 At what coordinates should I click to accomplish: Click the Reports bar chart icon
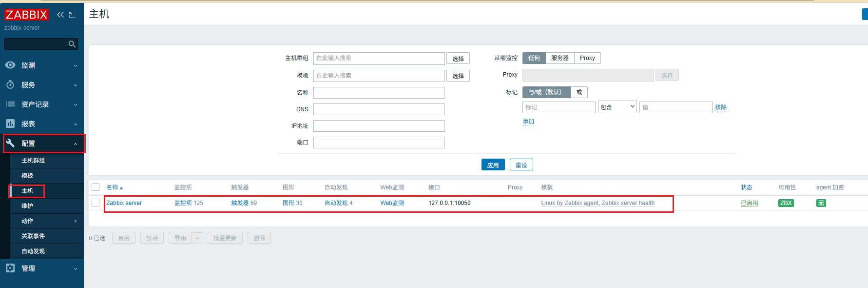(10, 123)
